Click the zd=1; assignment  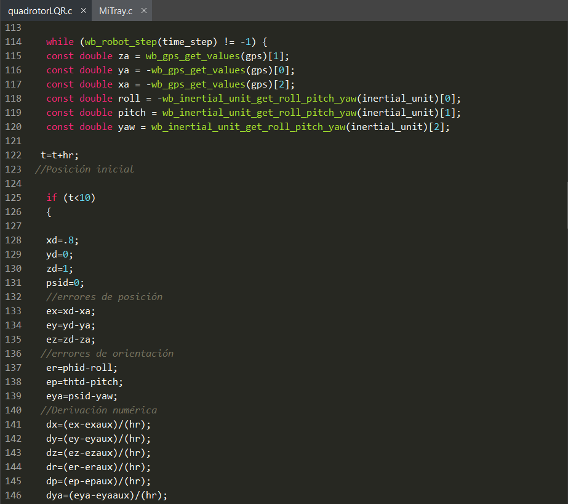point(59,268)
